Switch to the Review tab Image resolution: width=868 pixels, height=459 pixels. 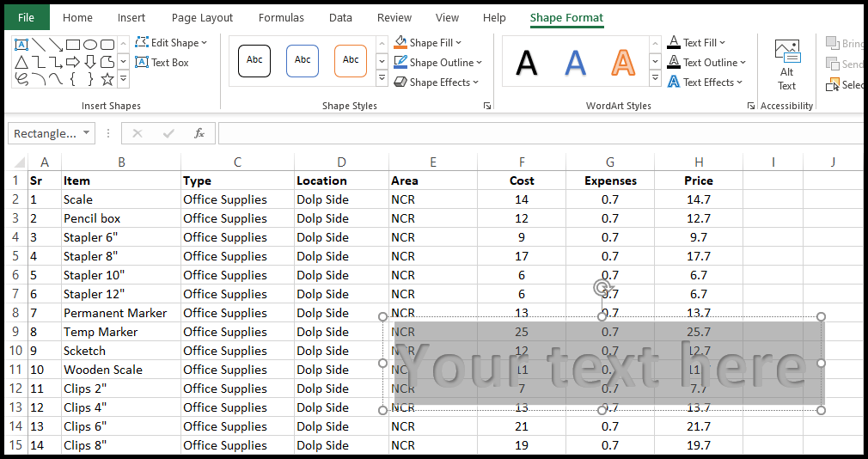pyautogui.click(x=394, y=18)
